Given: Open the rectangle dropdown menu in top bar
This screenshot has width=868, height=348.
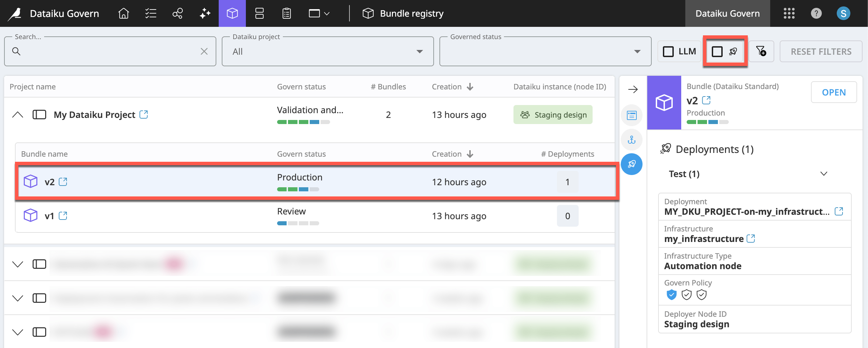Looking at the screenshot, I should coord(319,13).
